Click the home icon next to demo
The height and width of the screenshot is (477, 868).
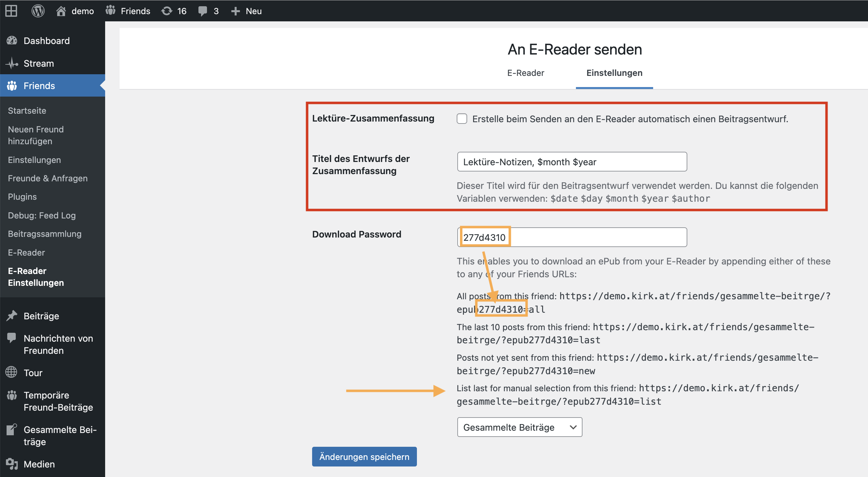tap(61, 11)
